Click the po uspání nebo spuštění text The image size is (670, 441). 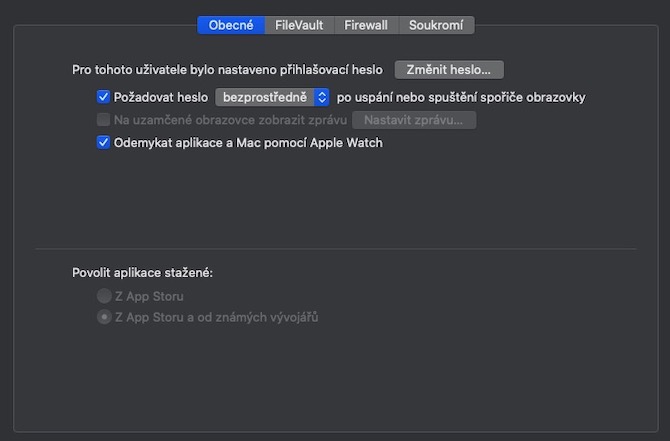click(x=460, y=97)
